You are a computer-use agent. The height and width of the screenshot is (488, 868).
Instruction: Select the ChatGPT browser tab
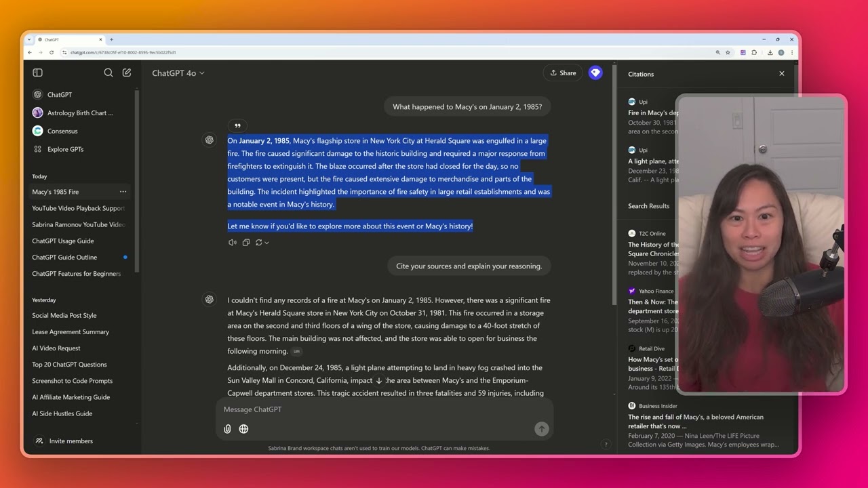[x=70, y=39]
